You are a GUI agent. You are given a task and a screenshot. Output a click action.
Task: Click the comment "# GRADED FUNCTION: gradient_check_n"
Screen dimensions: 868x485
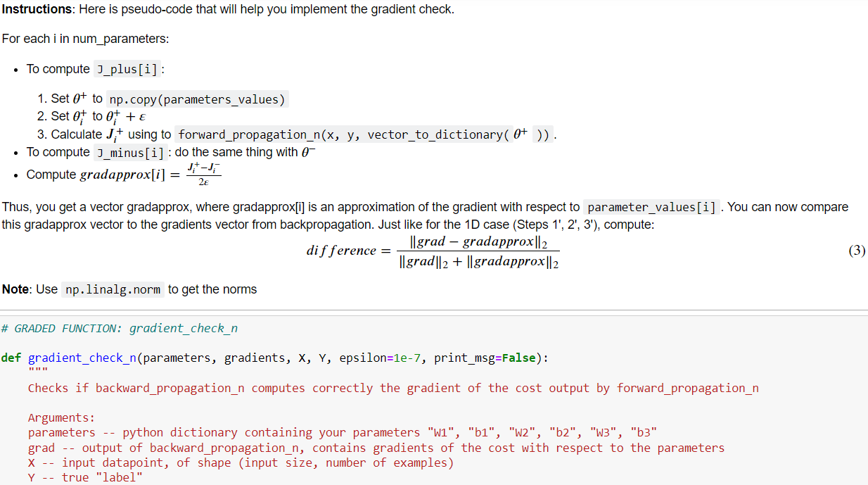119,328
